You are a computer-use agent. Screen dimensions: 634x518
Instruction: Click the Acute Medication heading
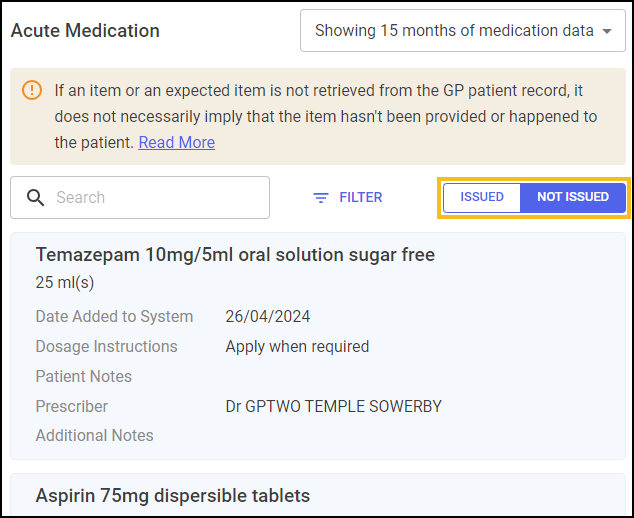[x=85, y=31]
